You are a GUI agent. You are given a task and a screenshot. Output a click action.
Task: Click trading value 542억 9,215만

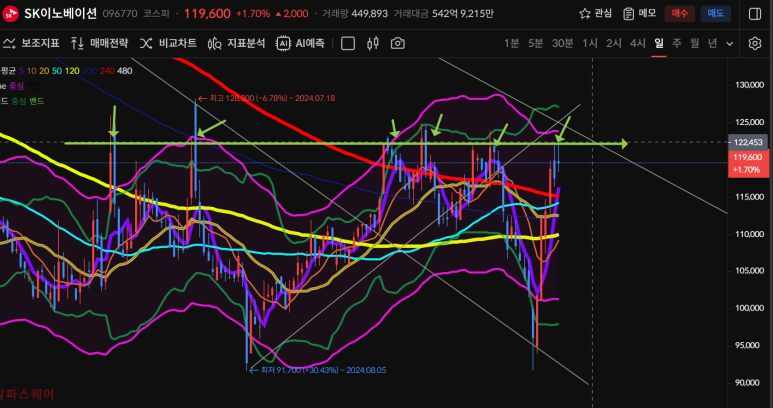463,14
